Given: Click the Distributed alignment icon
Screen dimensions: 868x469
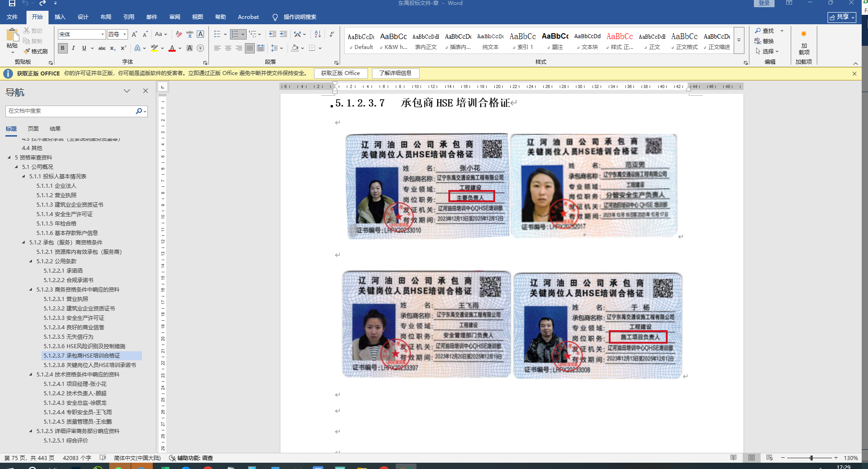Looking at the screenshot, I should click(261, 48).
